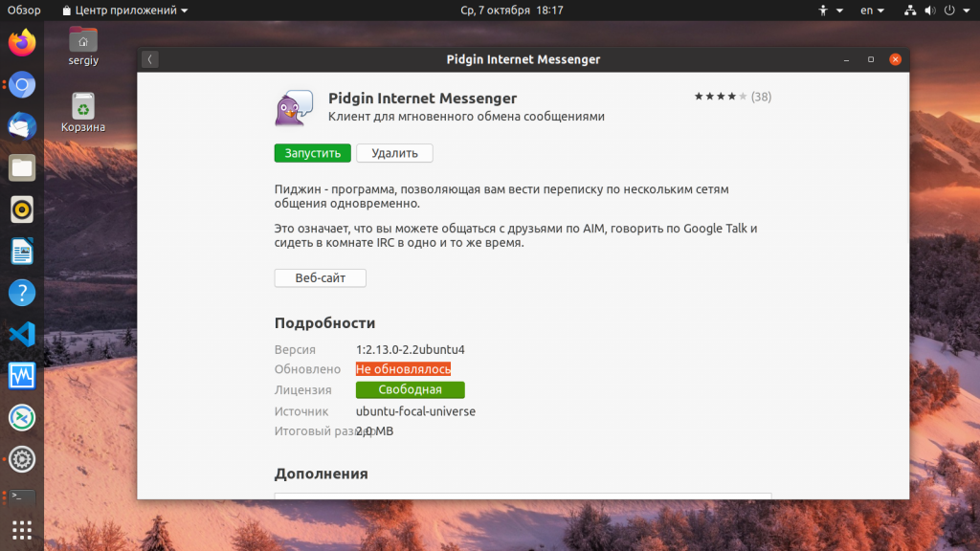Screen dimensions: 980x551
Task: Click the (38) reviews count
Action: click(x=761, y=97)
